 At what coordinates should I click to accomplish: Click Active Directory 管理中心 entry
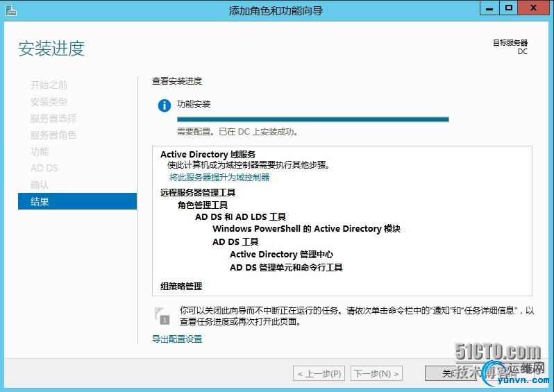click(281, 254)
